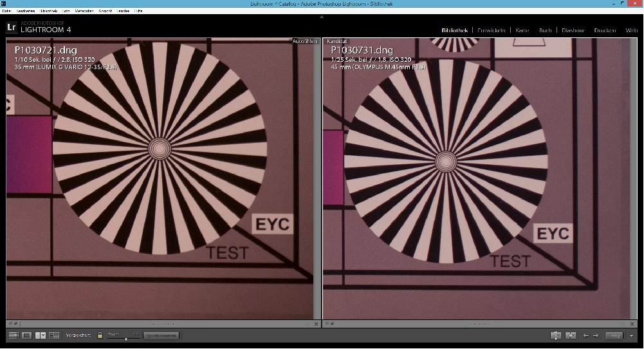Click the LUMIX G VARIO lens info line
Viewport: 644px width, 349px height.
pyautogui.click(x=66, y=66)
